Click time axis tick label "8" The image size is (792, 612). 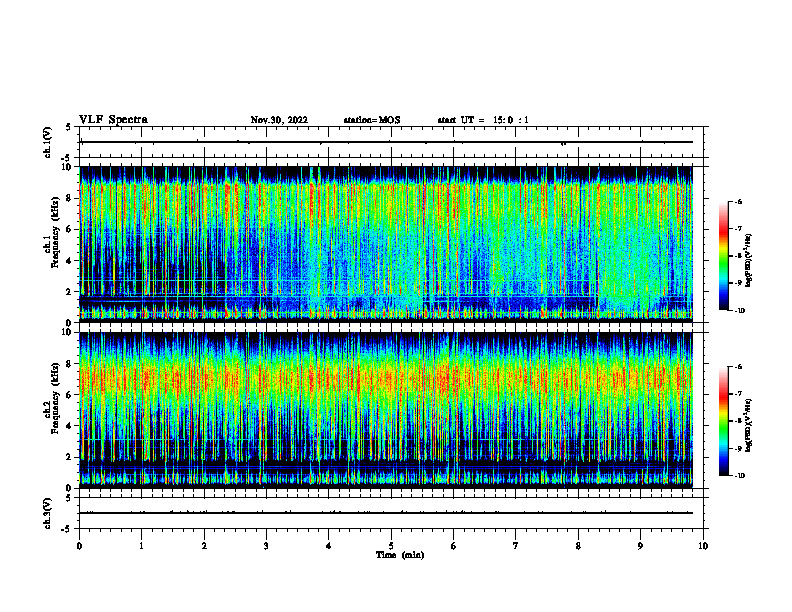tap(578, 546)
